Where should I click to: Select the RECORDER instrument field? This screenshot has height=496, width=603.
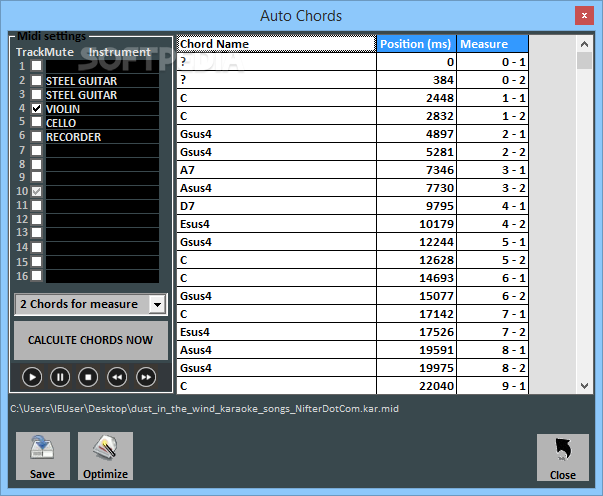tap(102, 137)
